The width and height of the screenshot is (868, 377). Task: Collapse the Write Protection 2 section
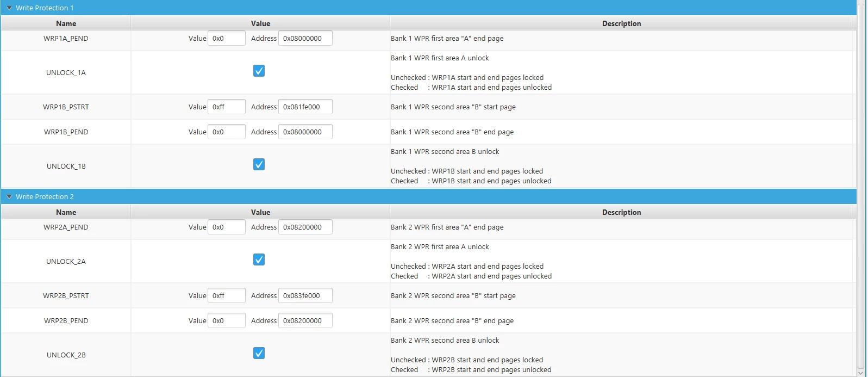coord(9,196)
